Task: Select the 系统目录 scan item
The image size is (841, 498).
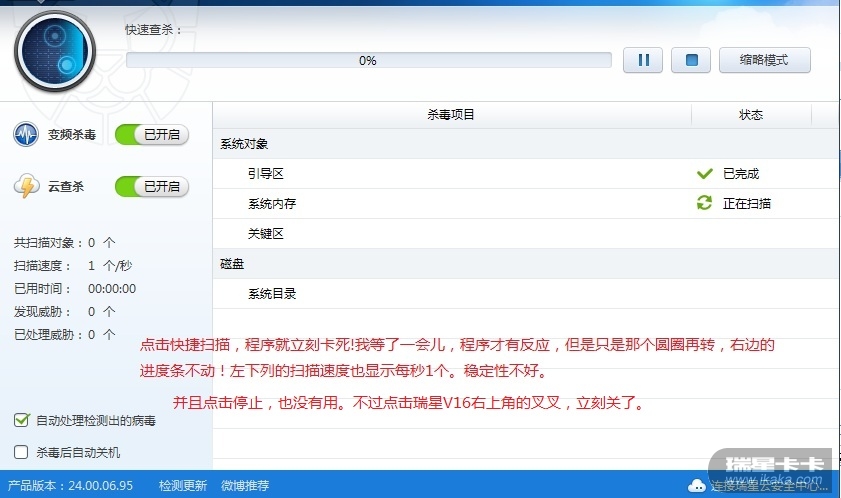Action: pos(526,294)
